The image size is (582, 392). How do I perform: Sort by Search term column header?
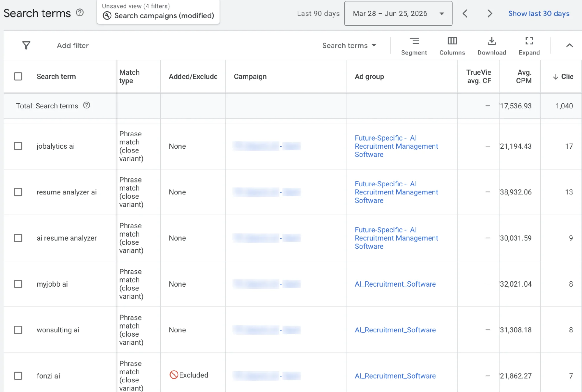pyautogui.click(x=56, y=77)
